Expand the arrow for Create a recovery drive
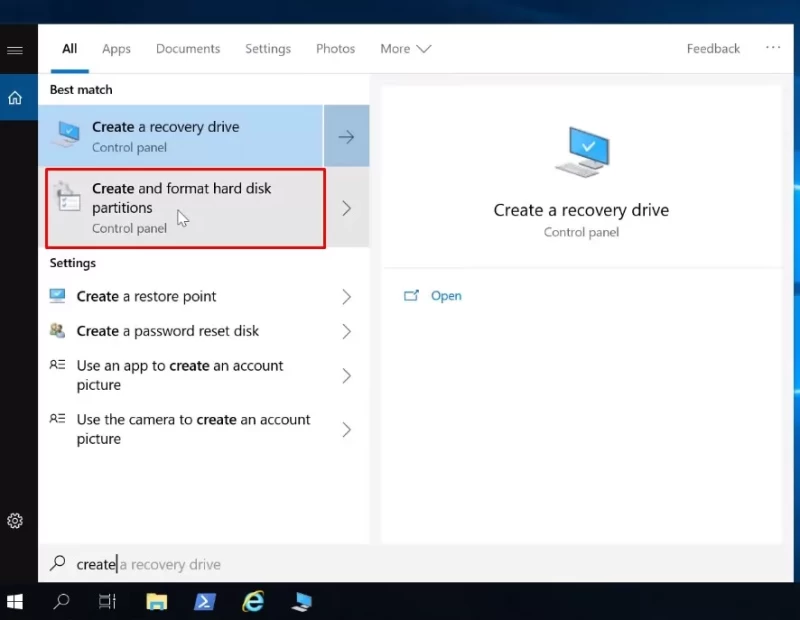The width and height of the screenshot is (800, 620). [346, 136]
